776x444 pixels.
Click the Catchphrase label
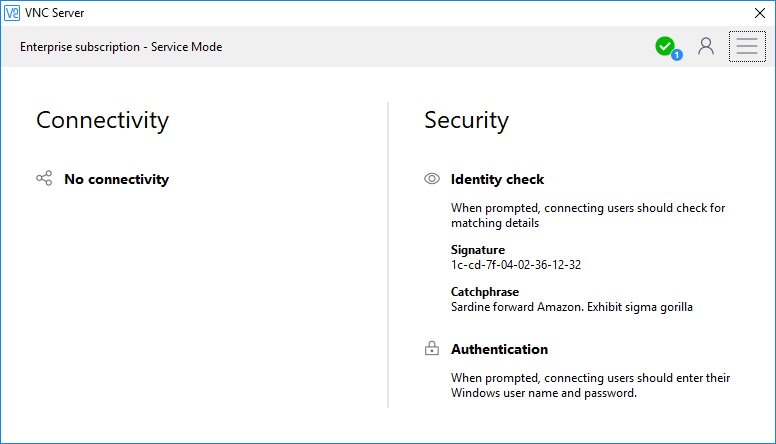pyautogui.click(x=485, y=292)
